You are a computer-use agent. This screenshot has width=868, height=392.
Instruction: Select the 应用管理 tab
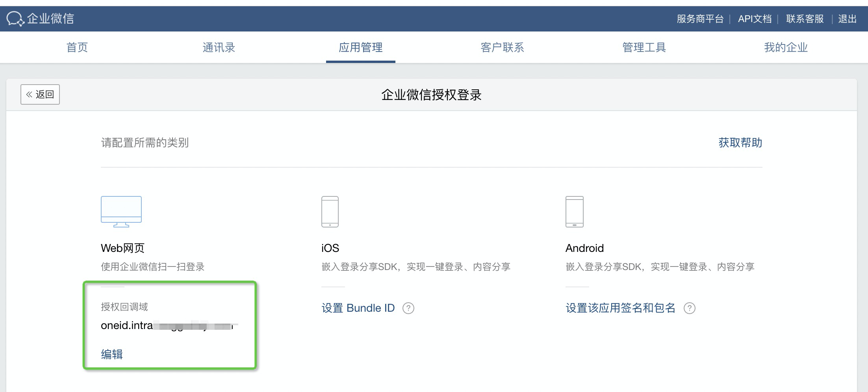(x=360, y=47)
